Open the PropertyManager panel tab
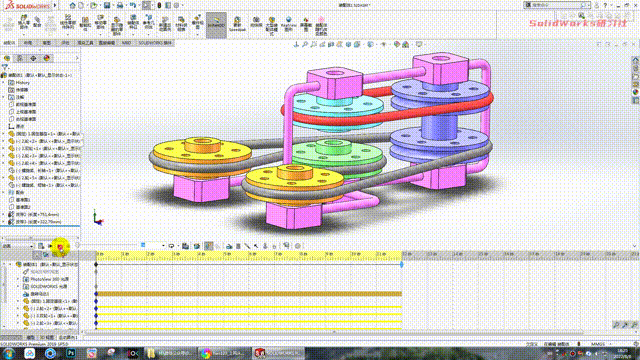This screenshot has width=640, height=360. click(20, 58)
